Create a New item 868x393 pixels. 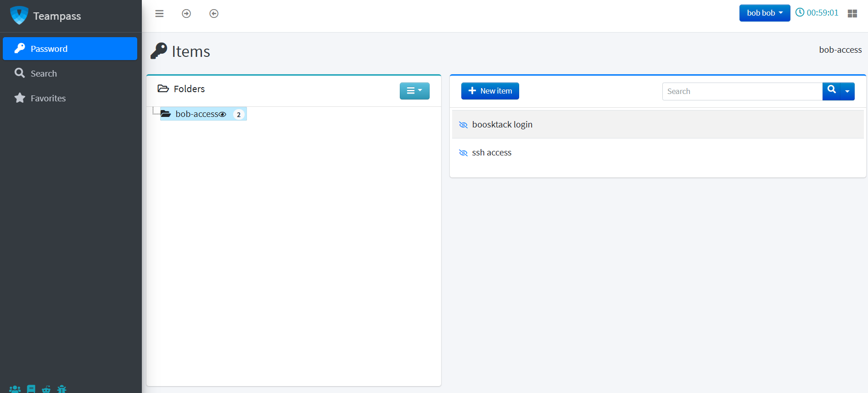click(x=490, y=91)
